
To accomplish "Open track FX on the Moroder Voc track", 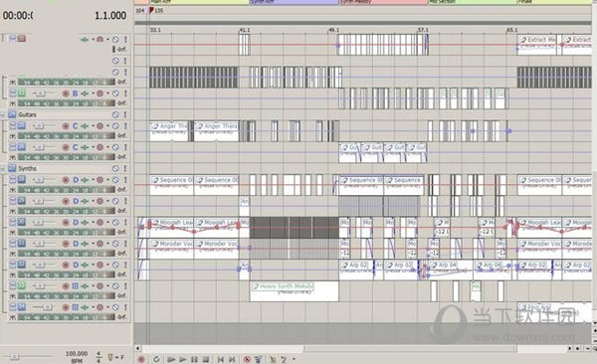I will pyautogui.click(x=85, y=244).
